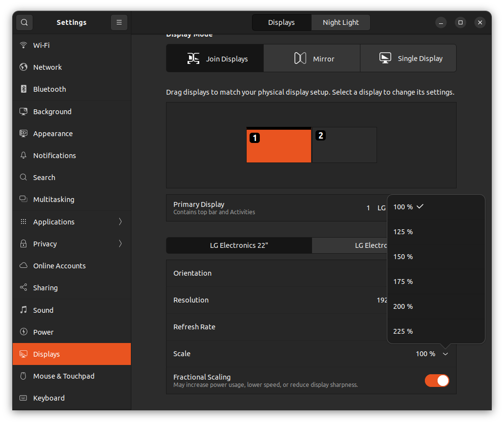This screenshot has width=504, height=424.
Task: Select the LG Electronics 22" display tab
Action: click(239, 245)
